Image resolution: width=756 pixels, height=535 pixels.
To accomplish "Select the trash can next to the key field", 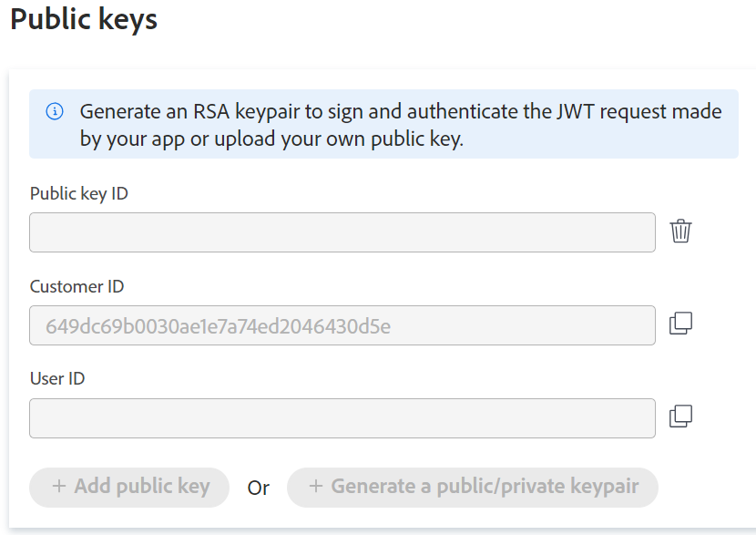I will 680,231.
